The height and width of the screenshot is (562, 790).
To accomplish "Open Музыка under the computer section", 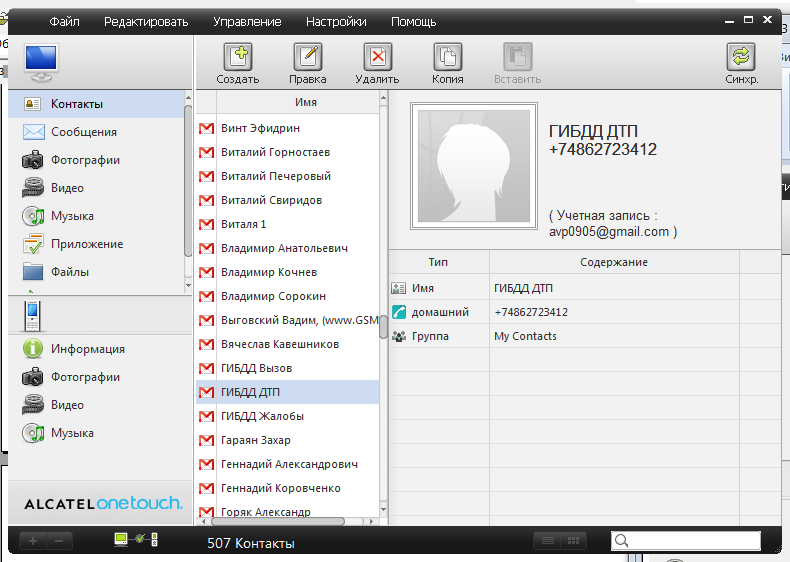I will tap(72, 216).
